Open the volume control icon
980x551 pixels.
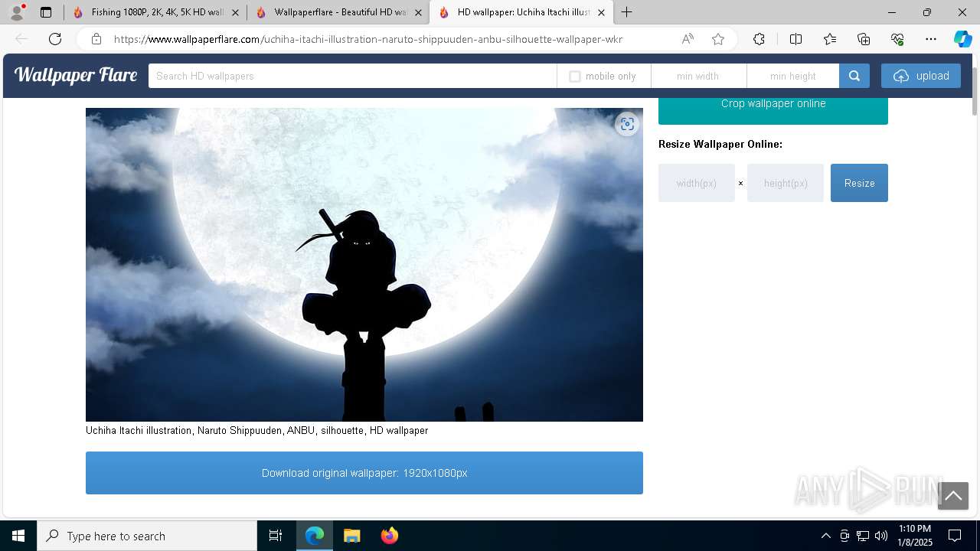[x=881, y=536]
